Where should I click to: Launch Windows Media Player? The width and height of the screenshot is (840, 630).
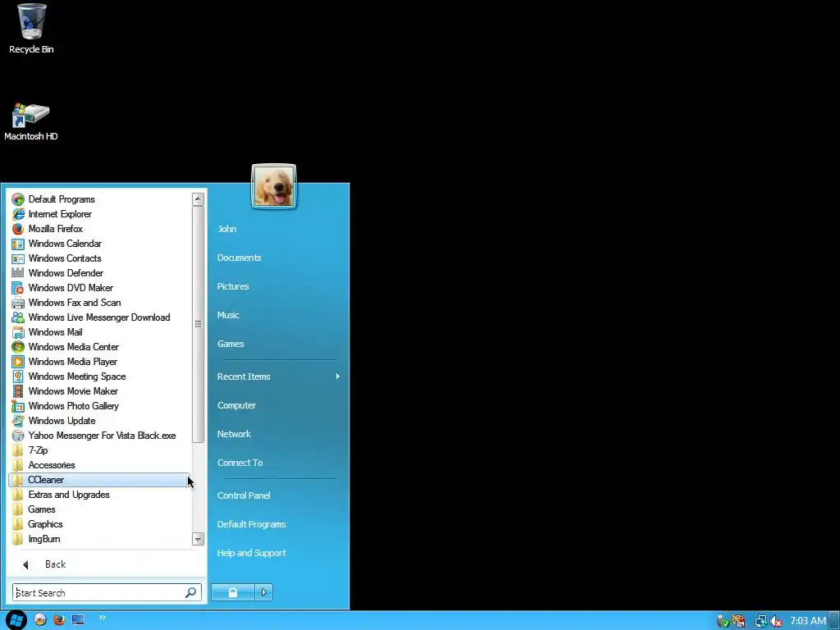(x=99, y=362)
